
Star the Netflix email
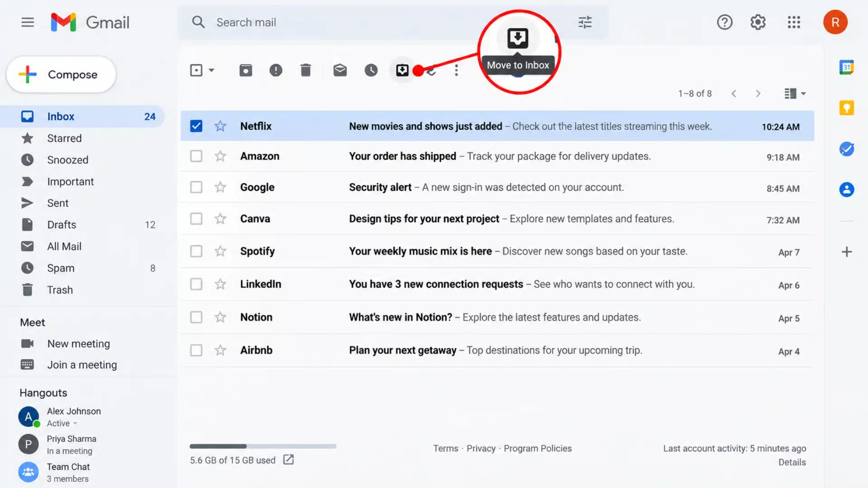[220, 126]
